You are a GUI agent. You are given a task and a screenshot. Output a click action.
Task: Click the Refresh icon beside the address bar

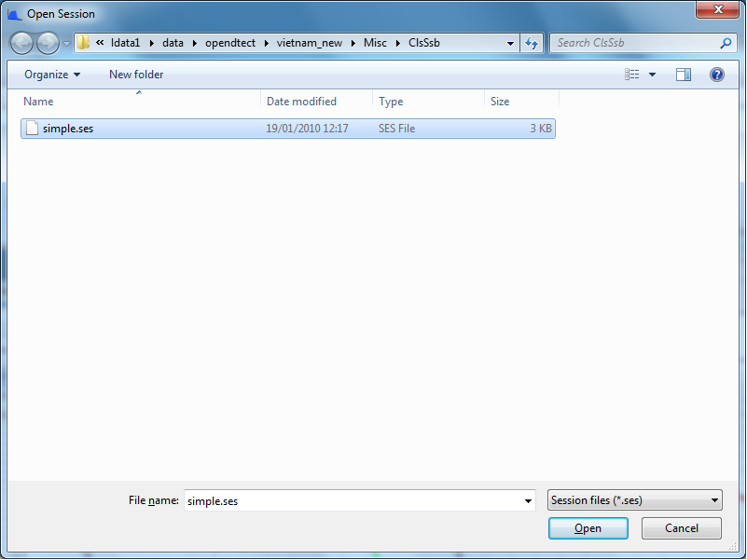(532, 43)
